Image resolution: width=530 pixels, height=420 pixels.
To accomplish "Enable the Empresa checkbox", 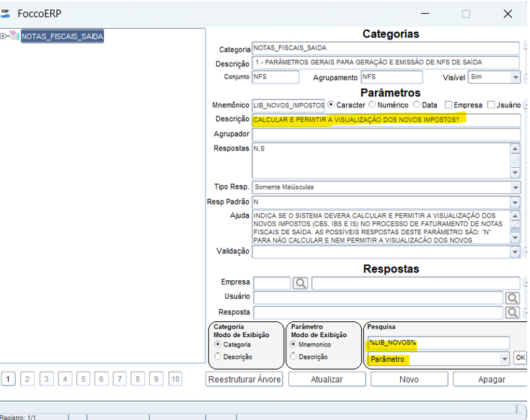I will (x=449, y=105).
